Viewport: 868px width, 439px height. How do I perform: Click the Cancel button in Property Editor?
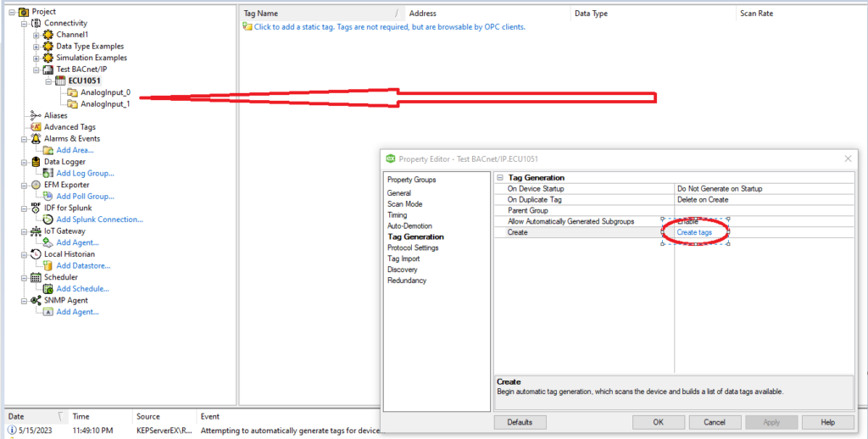pos(714,422)
